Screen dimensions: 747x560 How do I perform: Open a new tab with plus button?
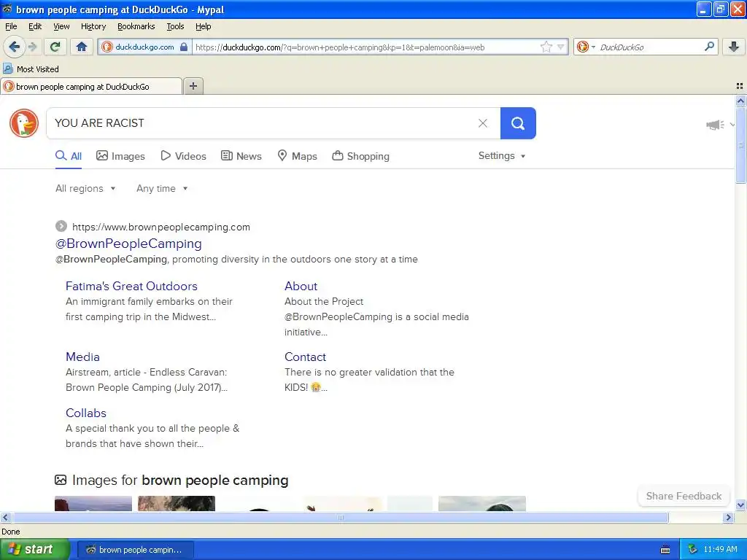coord(193,86)
